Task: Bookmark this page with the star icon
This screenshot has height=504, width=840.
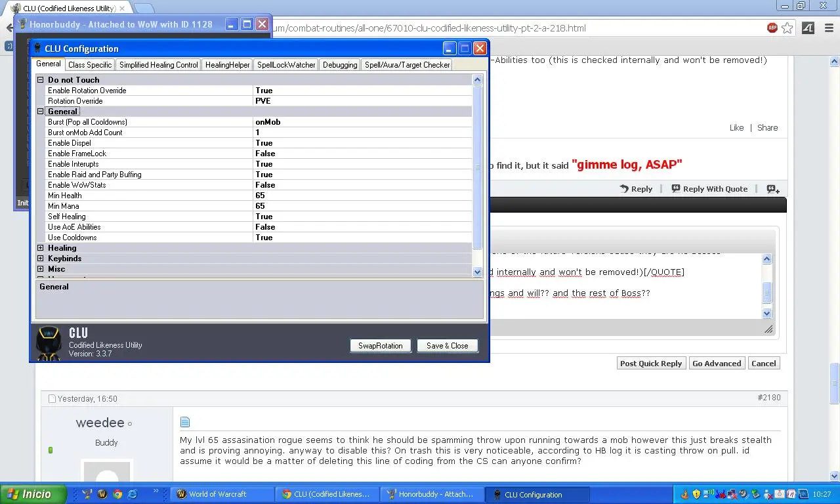Action: [x=787, y=28]
